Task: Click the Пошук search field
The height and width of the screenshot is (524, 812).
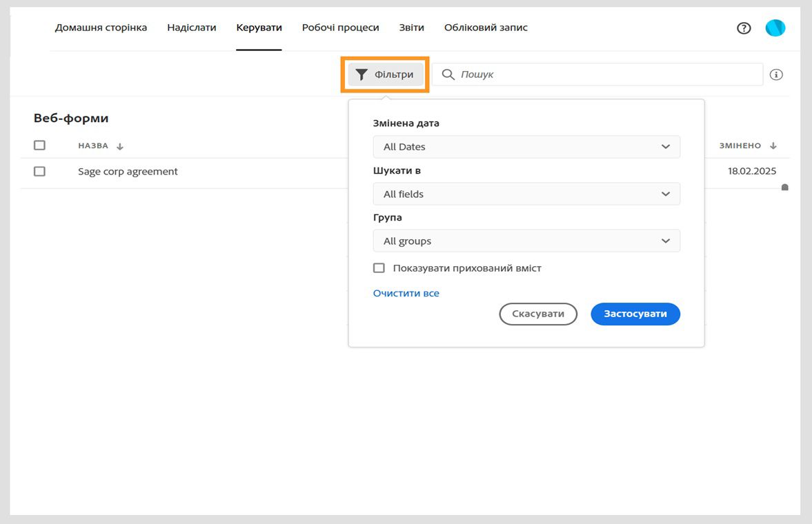Action: 607,74
